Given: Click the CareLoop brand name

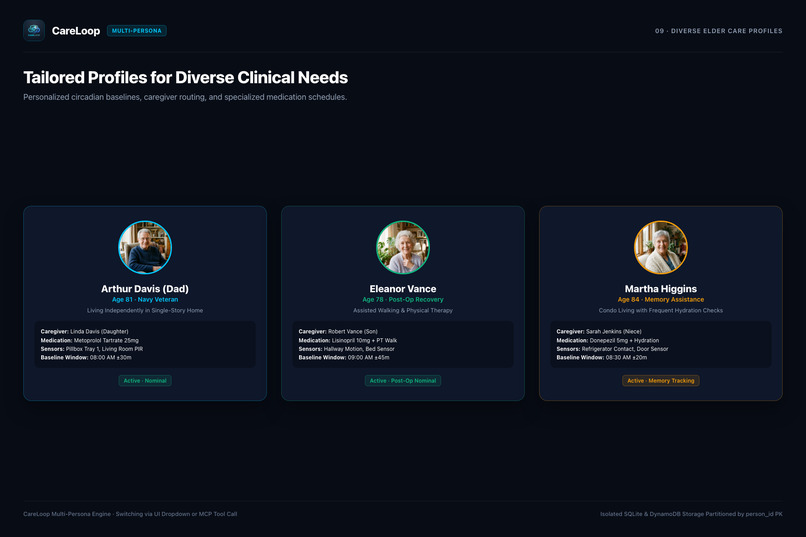Looking at the screenshot, I should click(x=76, y=31).
